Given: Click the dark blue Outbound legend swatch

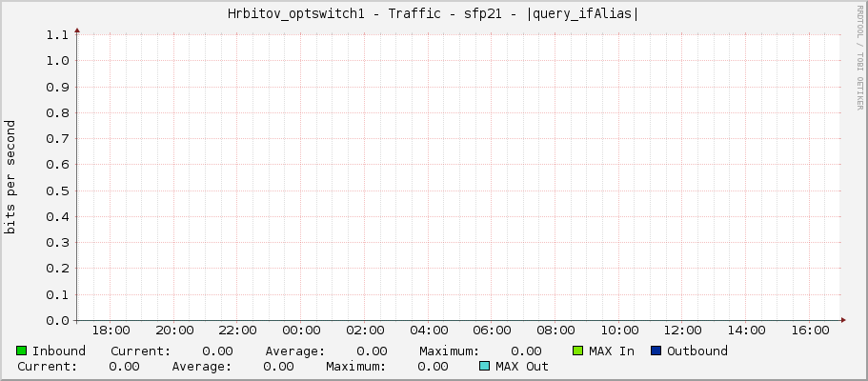Looking at the screenshot, I should click(656, 351).
